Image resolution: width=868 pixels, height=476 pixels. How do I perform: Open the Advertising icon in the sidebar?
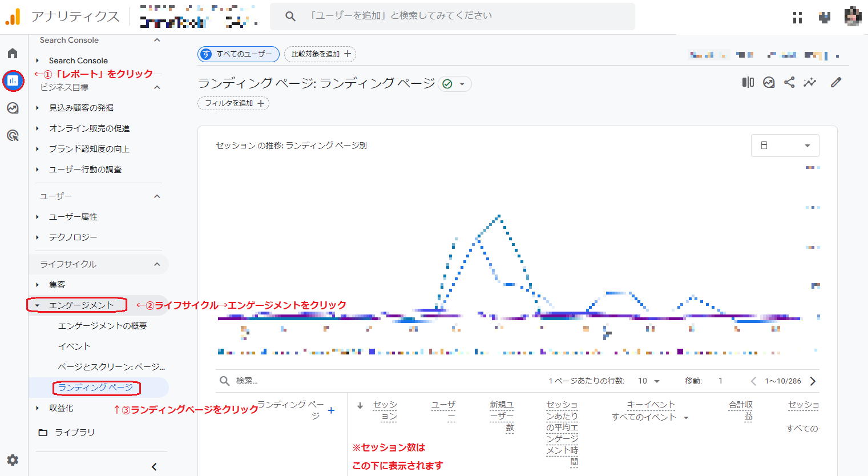(x=13, y=135)
